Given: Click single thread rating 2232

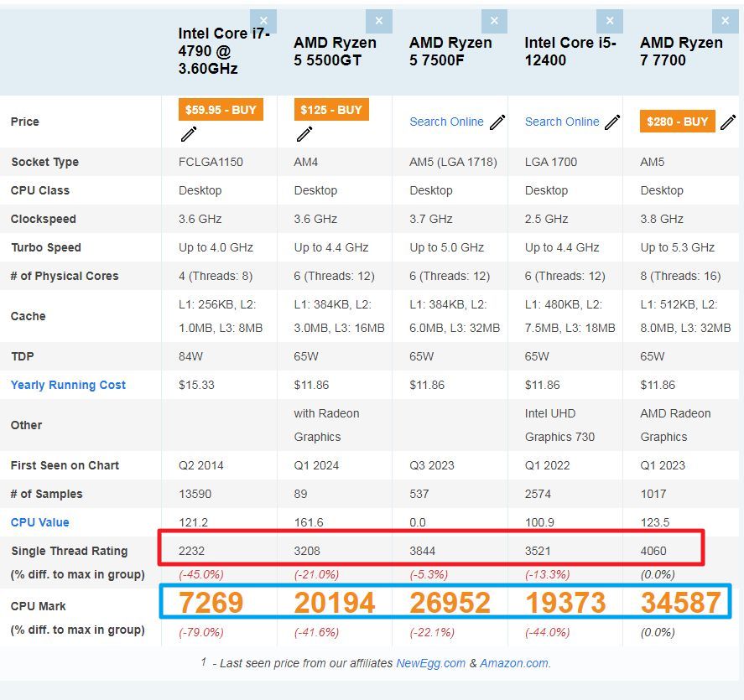Looking at the screenshot, I should [x=191, y=551].
